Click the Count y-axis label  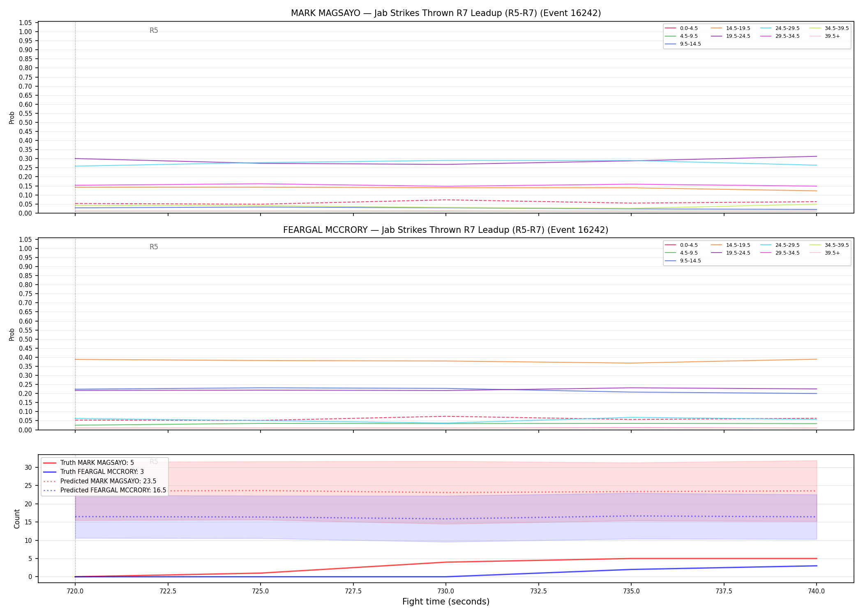click(17, 519)
